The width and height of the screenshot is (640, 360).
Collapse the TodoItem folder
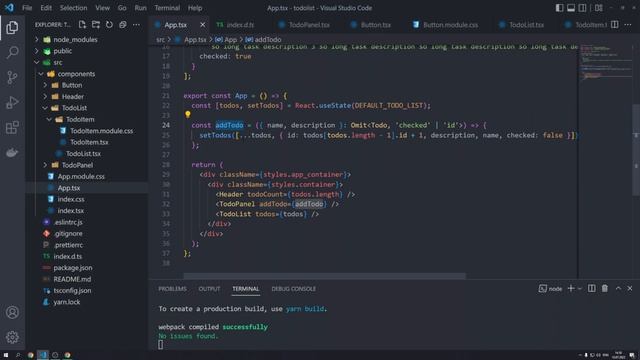coord(49,120)
